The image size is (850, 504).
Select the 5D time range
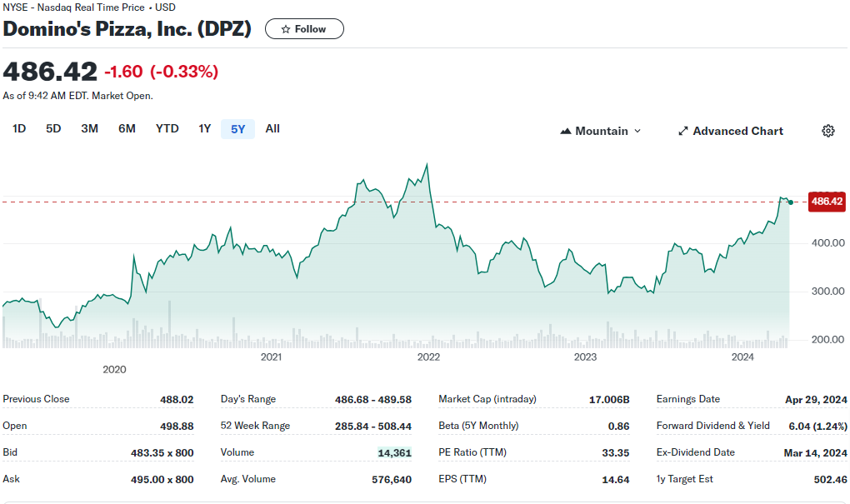coord(53,129)
